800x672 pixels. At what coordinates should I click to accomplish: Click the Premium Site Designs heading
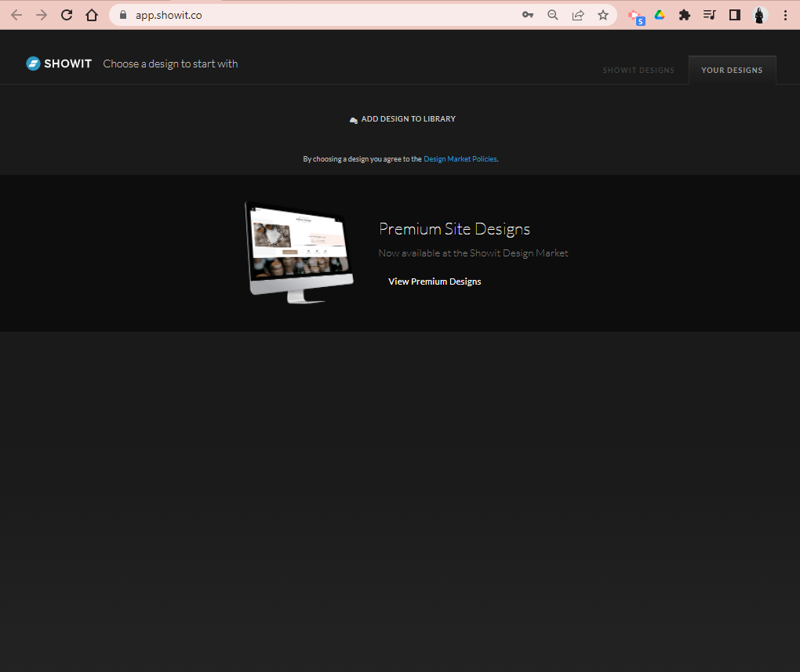(x=455, y=229)
